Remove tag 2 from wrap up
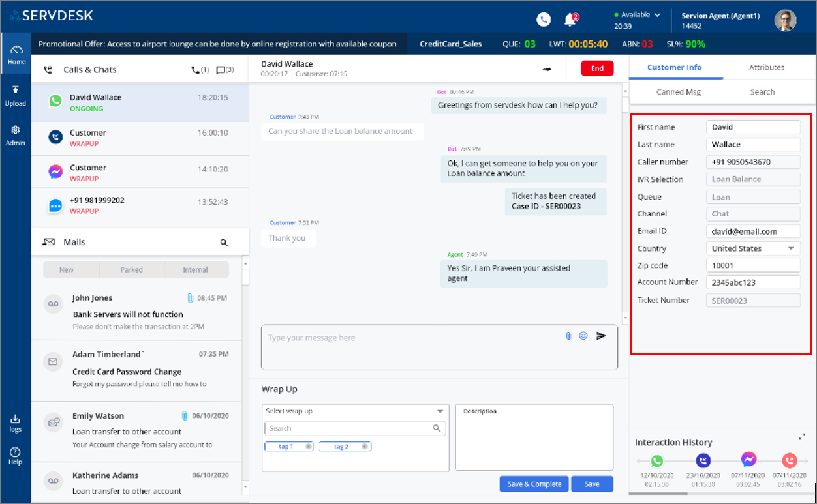 [365, 447]
